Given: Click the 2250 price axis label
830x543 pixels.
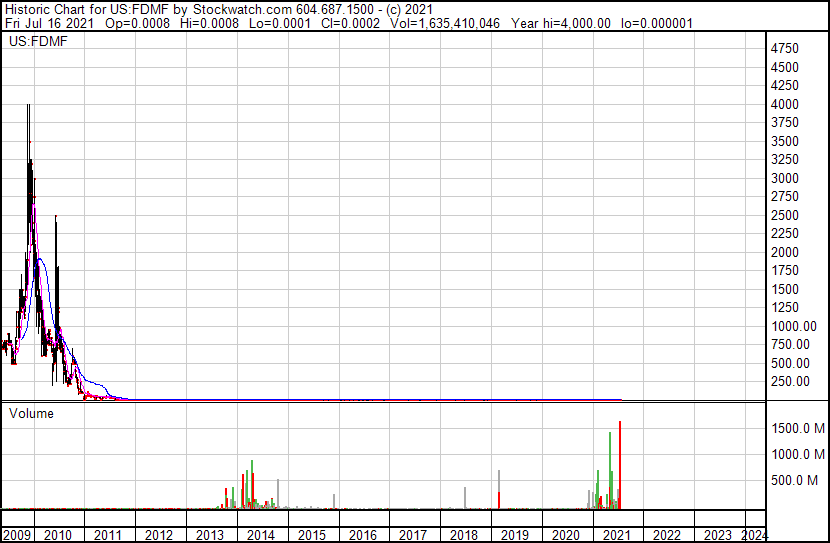Looking at the screenshot, I should [785, 233].
